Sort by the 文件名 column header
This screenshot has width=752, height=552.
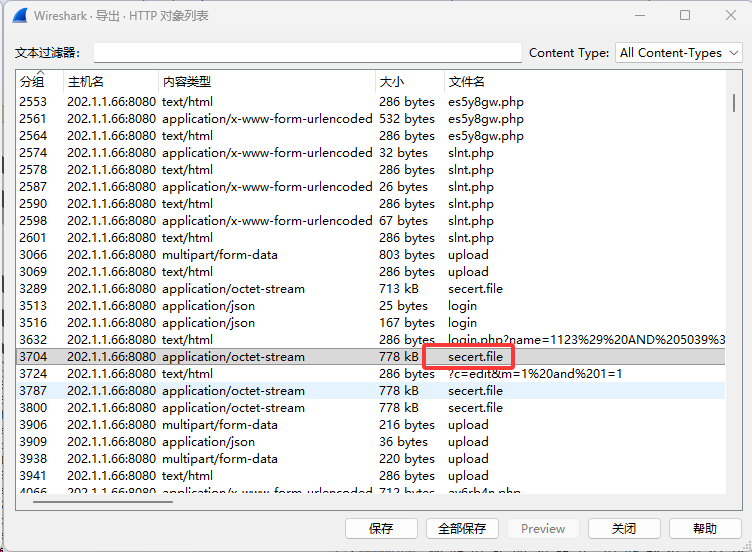tap(466, 81)
